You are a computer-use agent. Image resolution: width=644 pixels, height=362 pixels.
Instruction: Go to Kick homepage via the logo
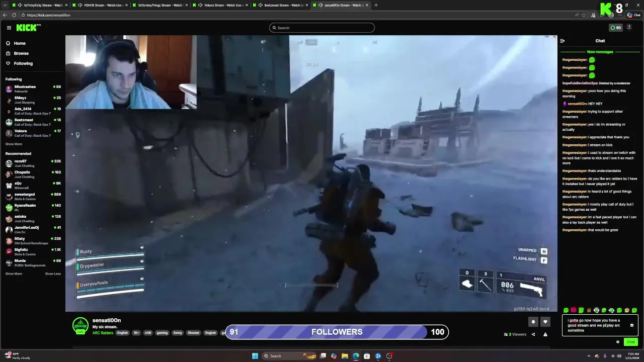26,28
